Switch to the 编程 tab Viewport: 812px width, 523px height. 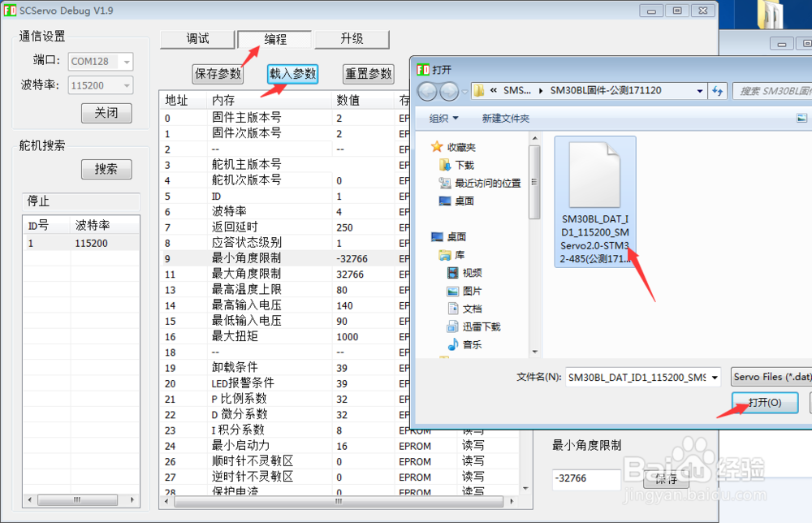coord(275,39)
